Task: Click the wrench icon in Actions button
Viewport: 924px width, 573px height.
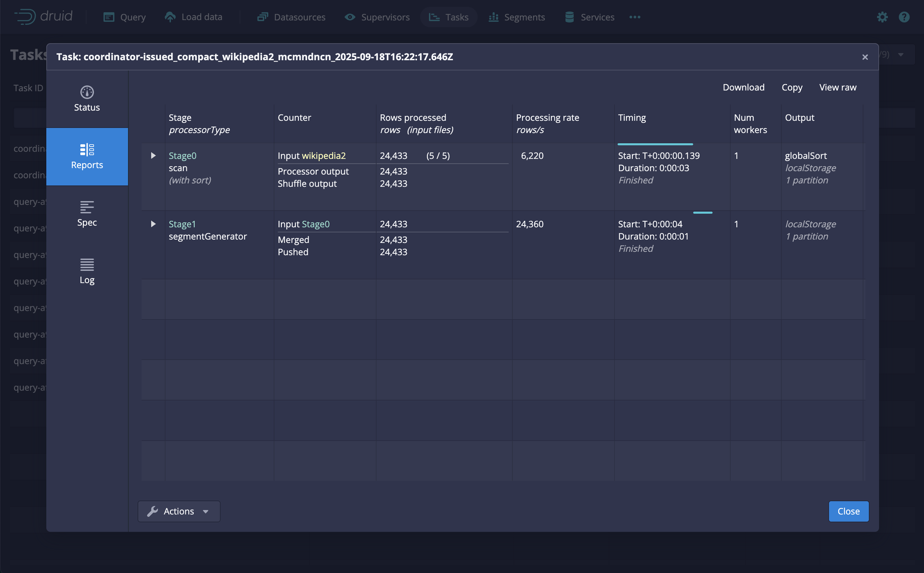Action: [x=153, y=511]
